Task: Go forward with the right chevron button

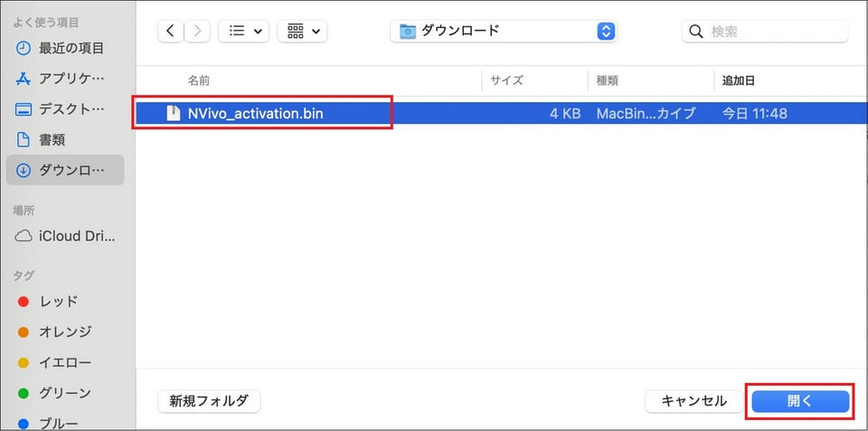Action: pos(197,31)
